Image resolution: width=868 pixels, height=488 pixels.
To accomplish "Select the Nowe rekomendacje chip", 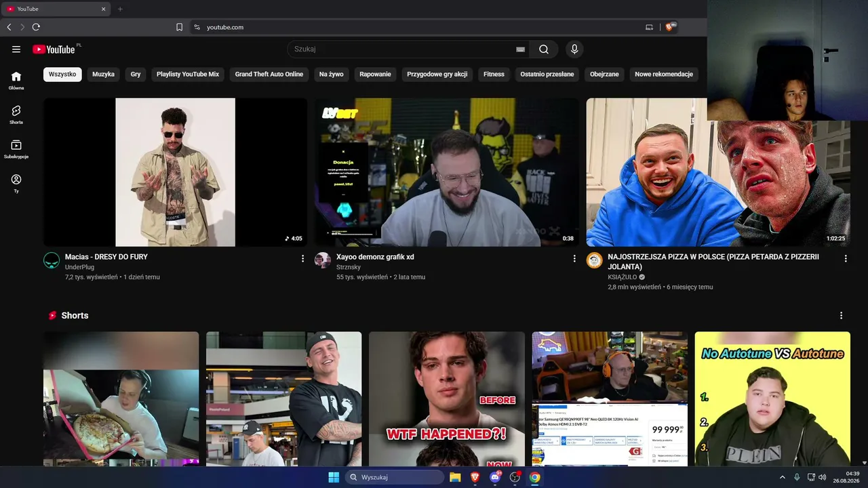I will (664, 74).
